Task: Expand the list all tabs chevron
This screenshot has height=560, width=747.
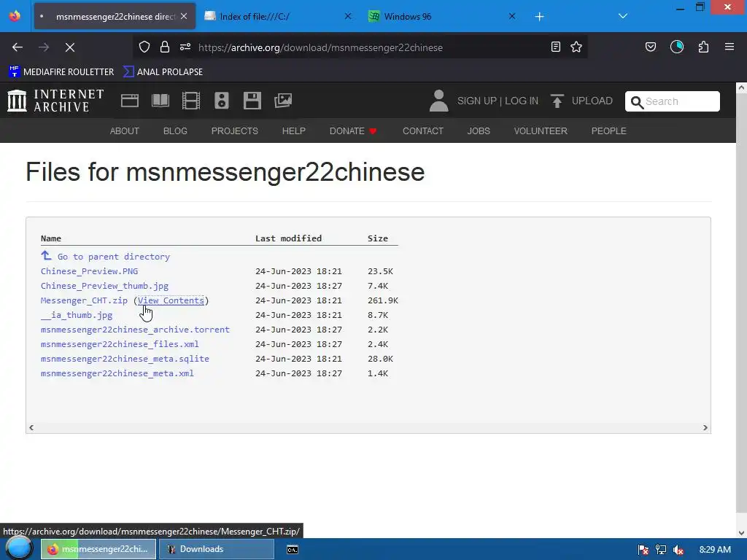Action: pos(623,16)
